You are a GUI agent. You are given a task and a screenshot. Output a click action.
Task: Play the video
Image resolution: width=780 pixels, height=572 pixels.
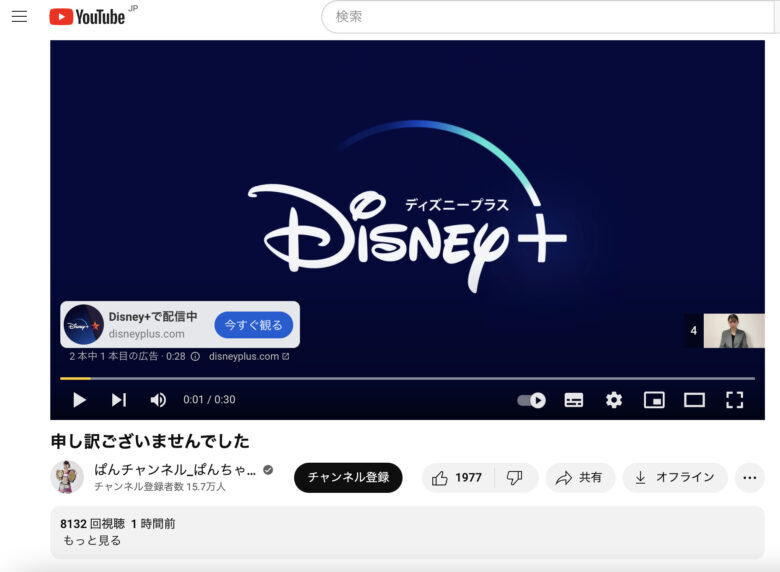[79, 400]
